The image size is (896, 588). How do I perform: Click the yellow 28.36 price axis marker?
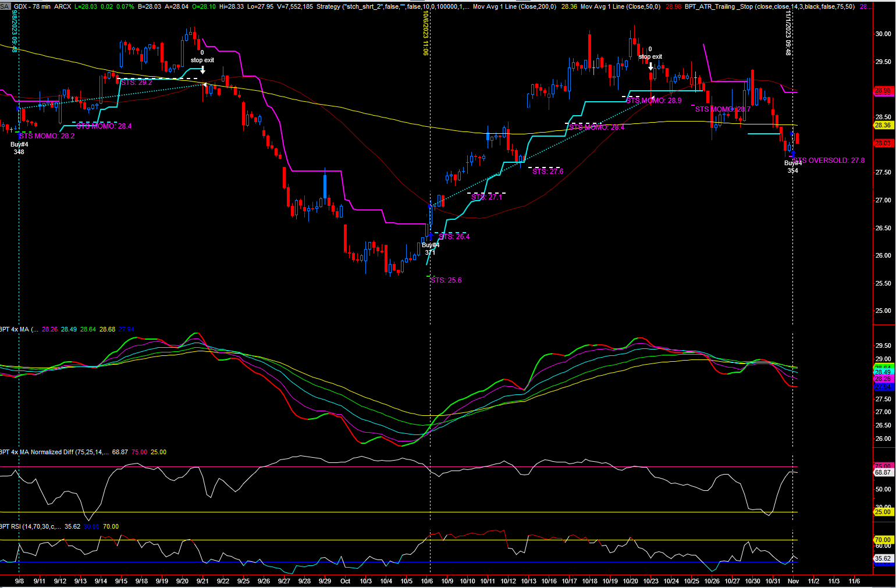(x=883, y=125)
